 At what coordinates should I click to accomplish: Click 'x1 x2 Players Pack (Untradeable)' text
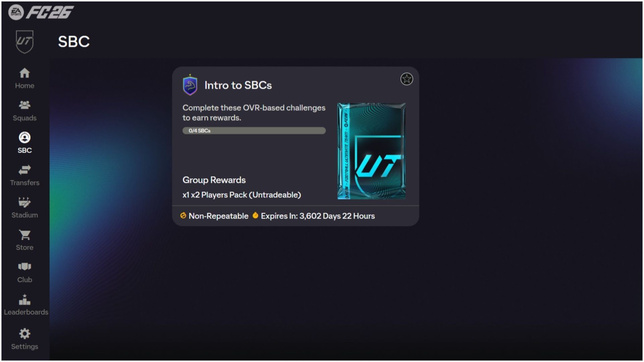tap(241, 195)
